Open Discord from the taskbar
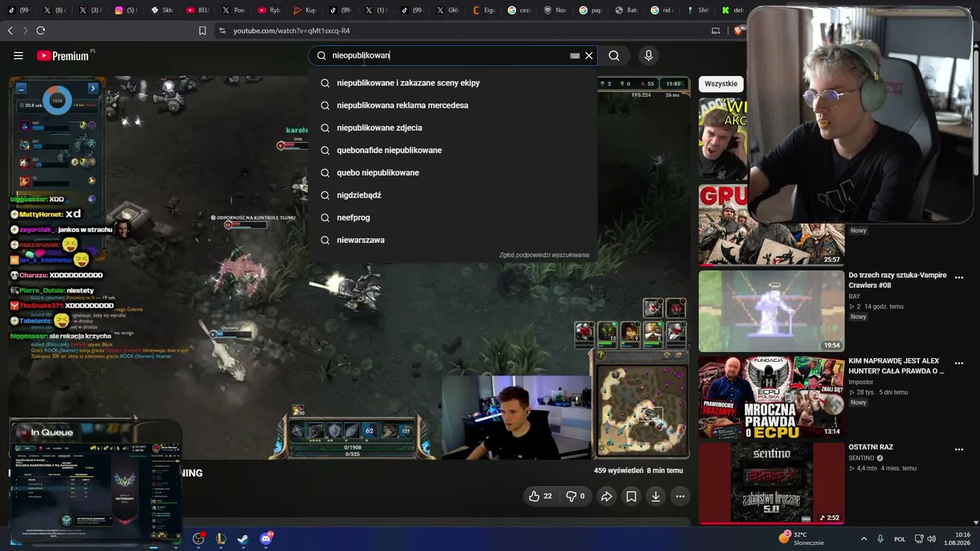 pos(266,539)
